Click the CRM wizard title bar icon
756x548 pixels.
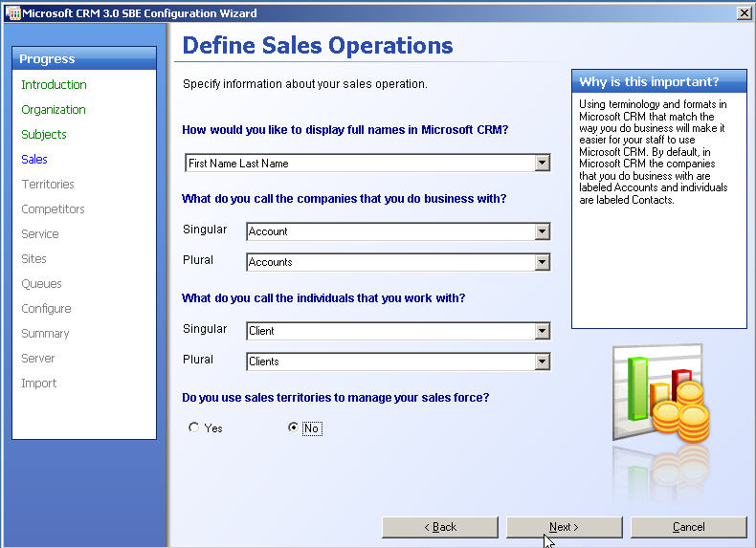click(13, 13)
